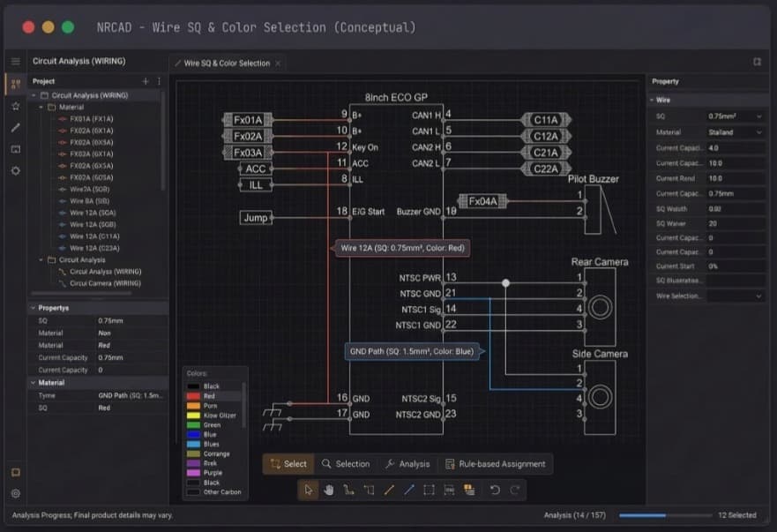Click the Selection button

[346, 463]
